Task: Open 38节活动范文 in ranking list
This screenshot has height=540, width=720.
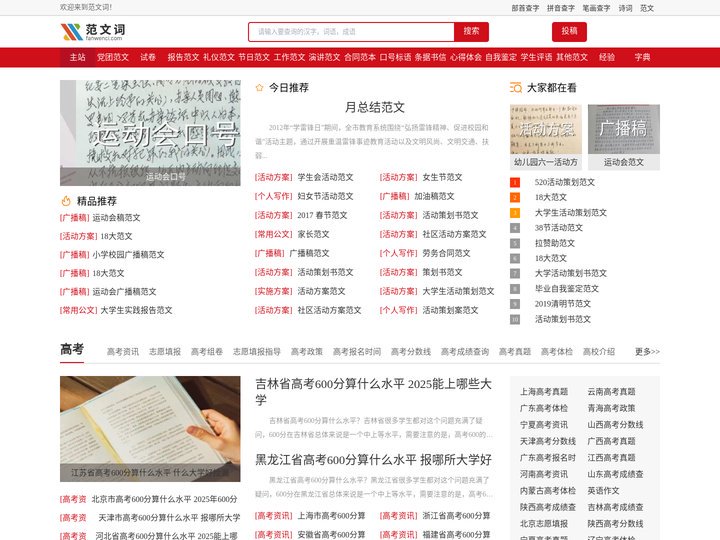Action: pyautogui.click(x=558, y=228)
